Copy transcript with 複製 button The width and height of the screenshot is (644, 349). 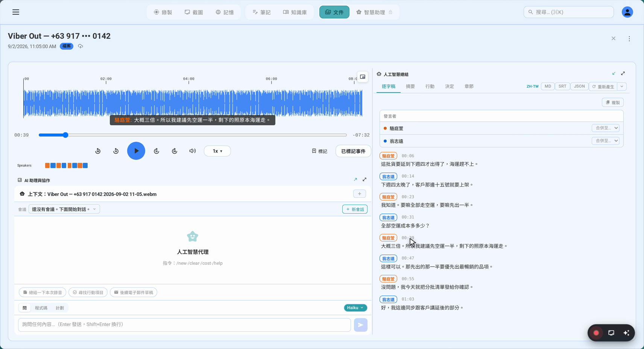(613, 102)
